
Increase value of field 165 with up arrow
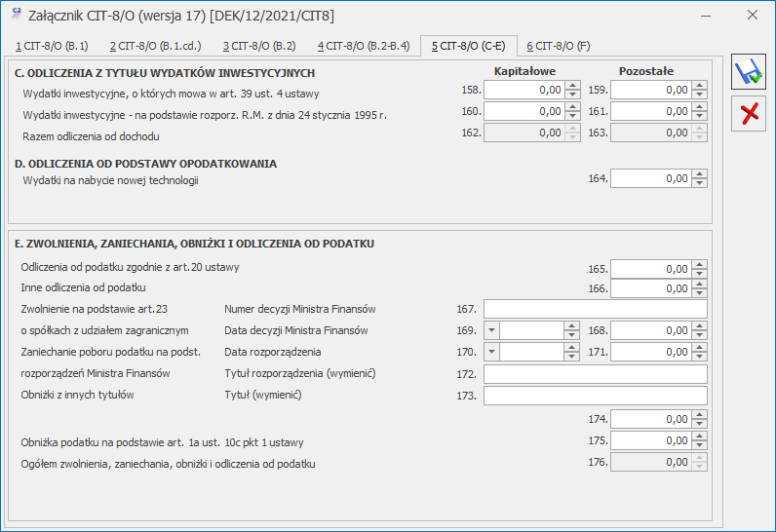pos(699,264)
